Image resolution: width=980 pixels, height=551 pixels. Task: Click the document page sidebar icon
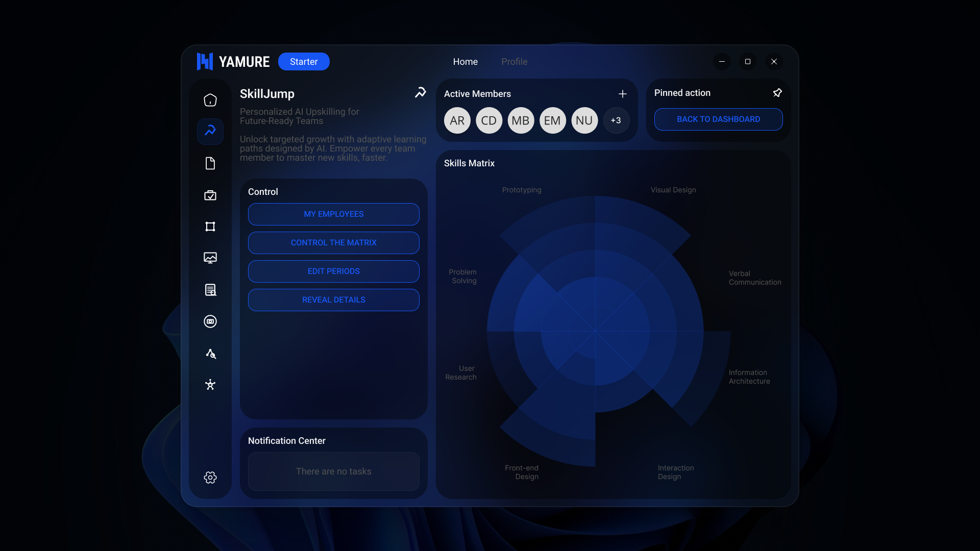click(210, 163)
